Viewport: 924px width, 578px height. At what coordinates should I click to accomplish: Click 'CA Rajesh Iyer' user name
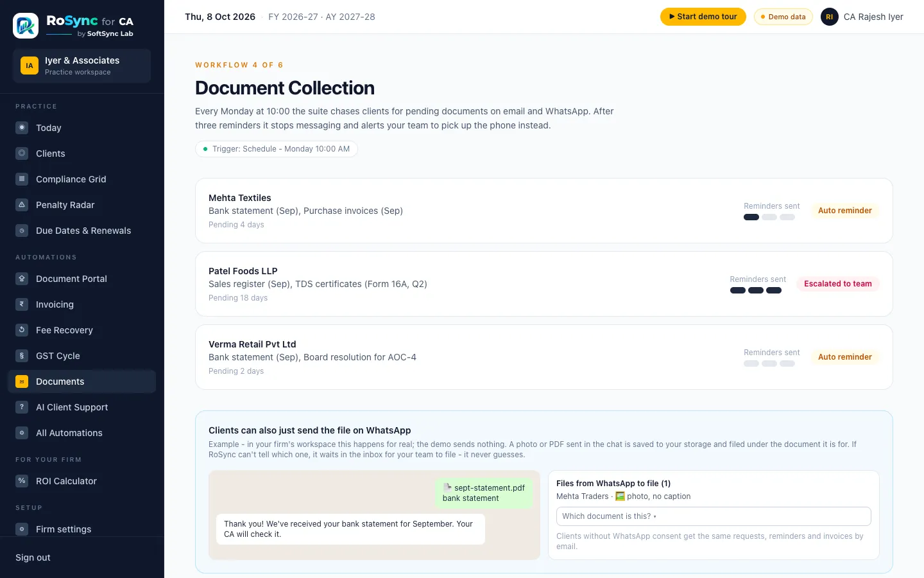pyautogui.click(x=873, y=17)
